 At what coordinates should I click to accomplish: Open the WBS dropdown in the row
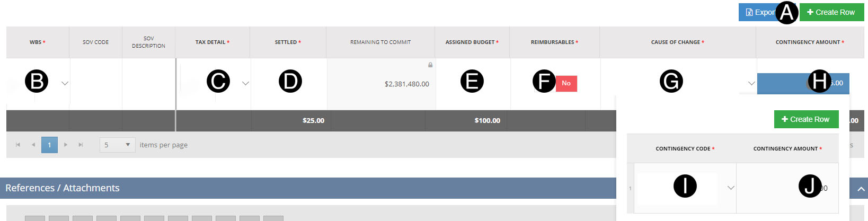tap(65, 83)
